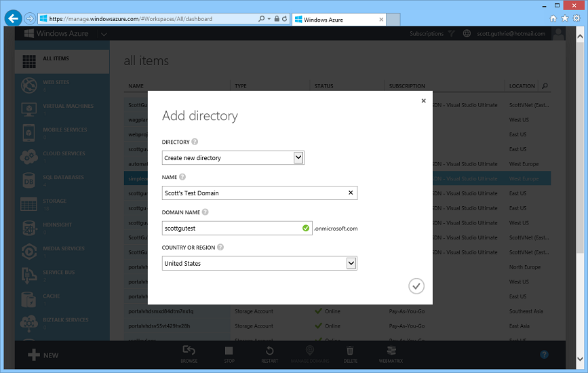
Task: Click the Subscriptions filter icon
Action: coord(452,34)
